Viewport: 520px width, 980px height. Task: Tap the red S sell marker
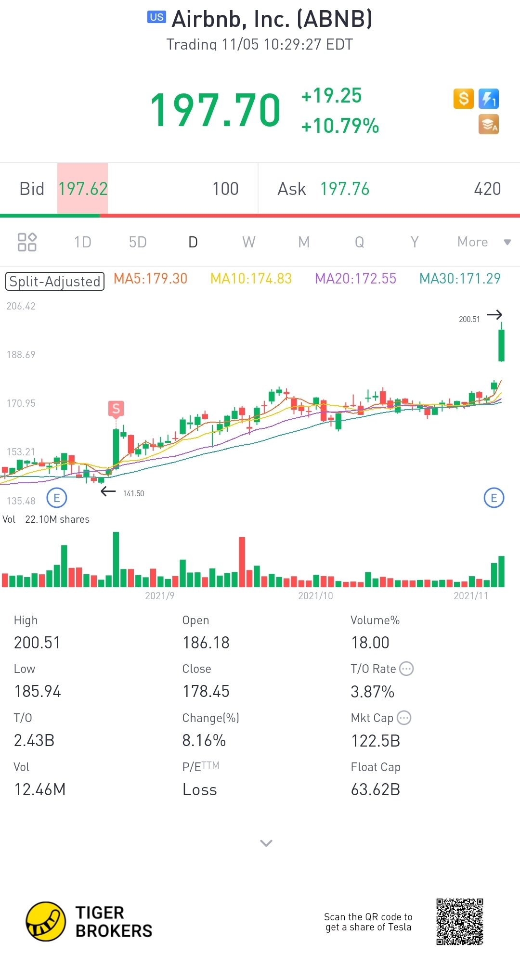pyautogui.click(x=116, y=409)
